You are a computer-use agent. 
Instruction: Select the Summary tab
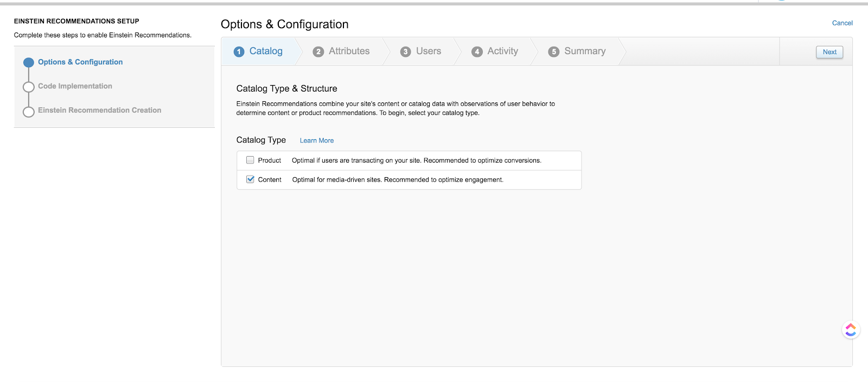coord(584,51)
